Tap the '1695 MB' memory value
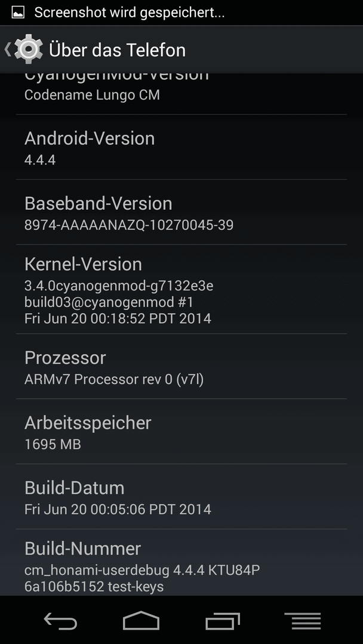Viewport: 363px width, 644px height. pos(53,444)
